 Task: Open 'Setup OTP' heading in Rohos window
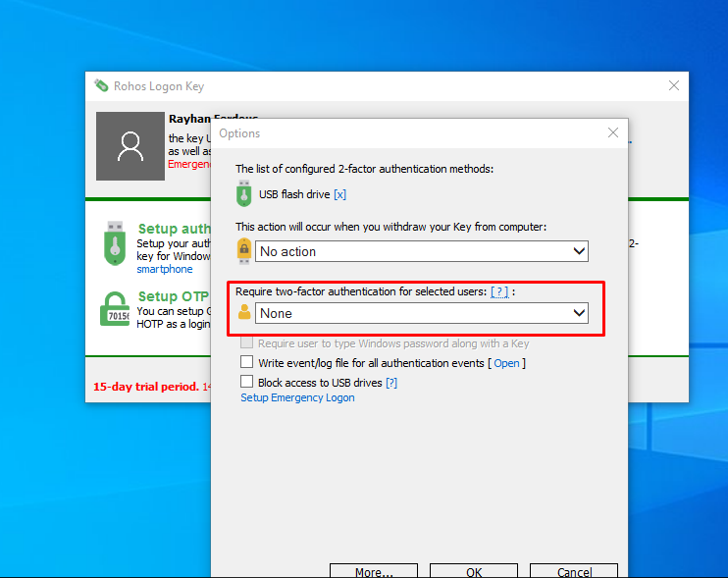174,296
